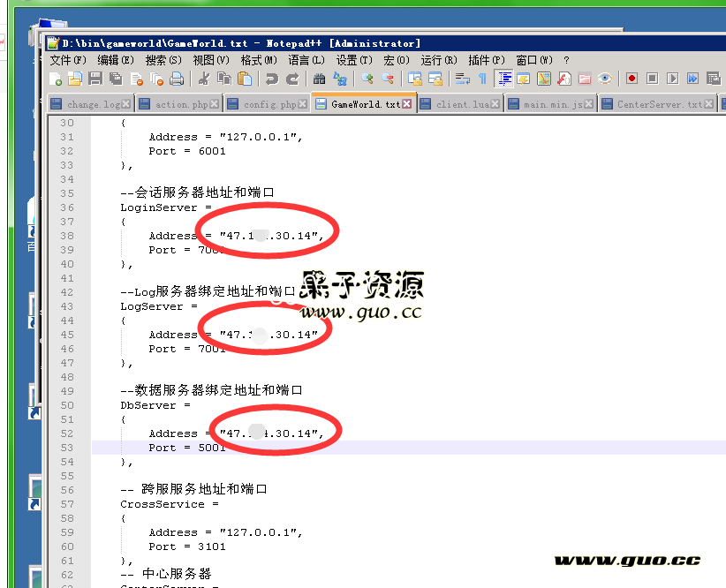This screenshot has width=726, height=588.
Task: Open the 插件(P) menu
Action: [x=486, y=60]
